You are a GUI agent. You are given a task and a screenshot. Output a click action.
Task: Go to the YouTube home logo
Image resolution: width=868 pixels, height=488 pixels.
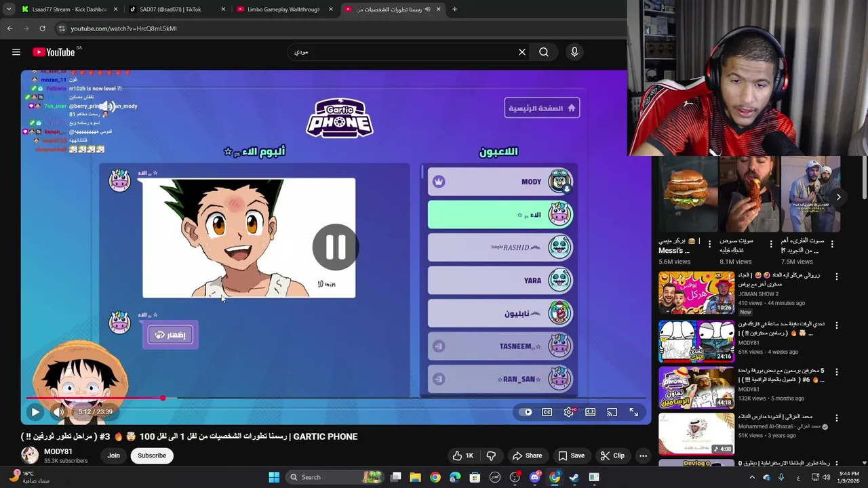click(54, 52)
